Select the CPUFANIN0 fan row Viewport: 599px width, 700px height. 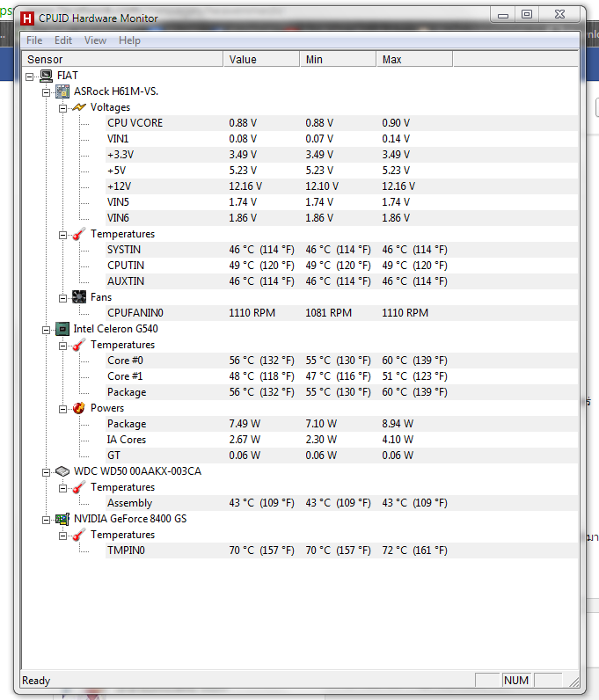341,313
